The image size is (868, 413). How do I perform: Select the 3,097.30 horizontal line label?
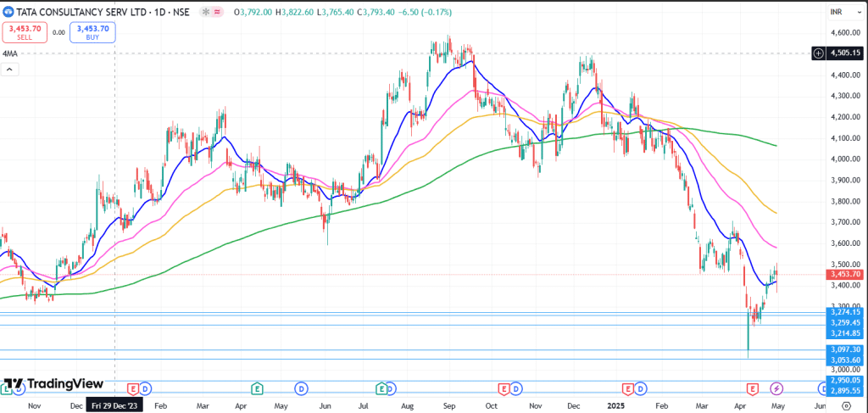(x=843, y=349)
